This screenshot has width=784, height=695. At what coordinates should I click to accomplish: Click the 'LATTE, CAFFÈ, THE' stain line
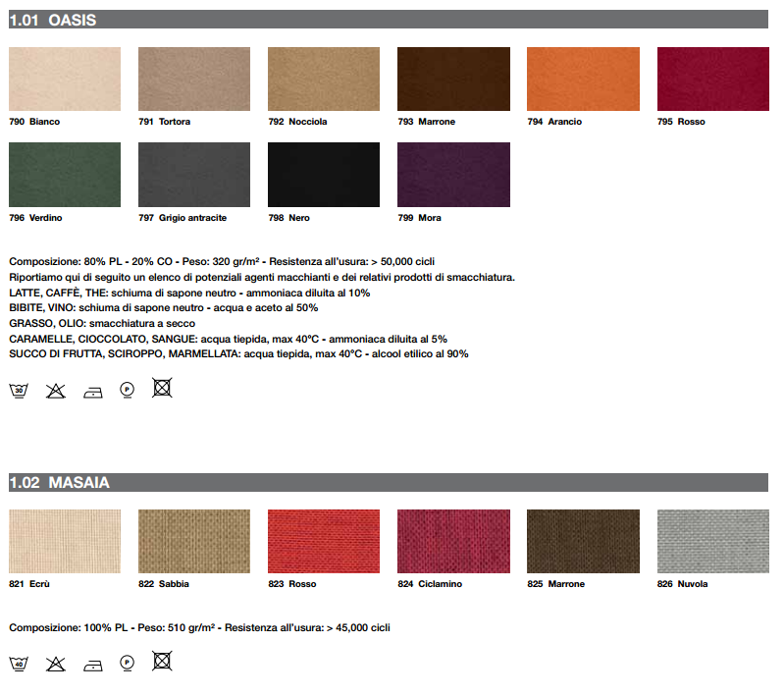(x=189, y=293)
